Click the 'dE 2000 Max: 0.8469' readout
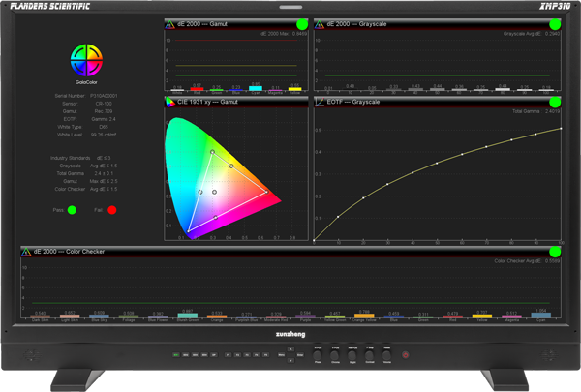 [x=284, y=34]
